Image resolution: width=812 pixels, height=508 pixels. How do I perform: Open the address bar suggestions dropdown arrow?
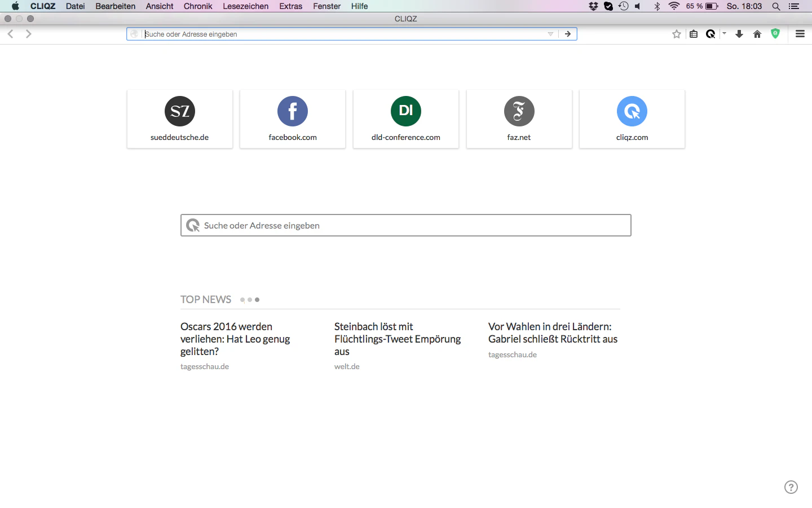click(x=550, y=33)
